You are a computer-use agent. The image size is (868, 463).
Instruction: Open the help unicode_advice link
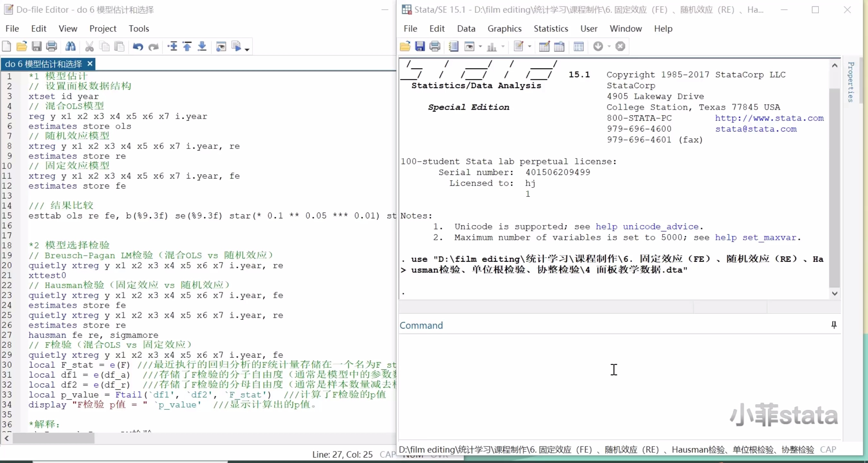(647, 226)
